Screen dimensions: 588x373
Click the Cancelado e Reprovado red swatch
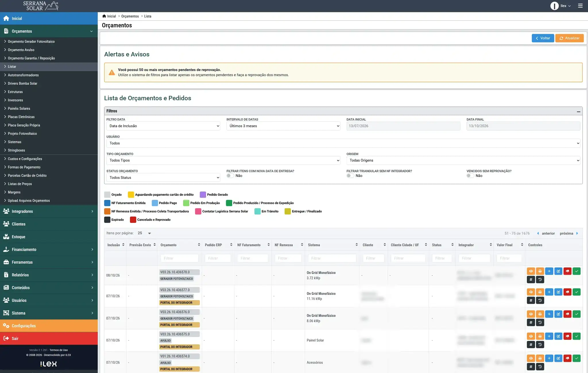133,220
